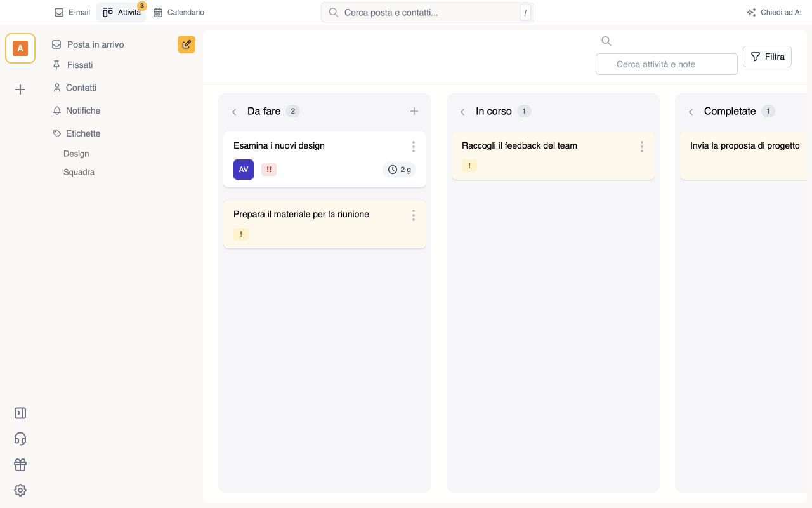Open the Esamina i nuovi design card

pos(325,159)
